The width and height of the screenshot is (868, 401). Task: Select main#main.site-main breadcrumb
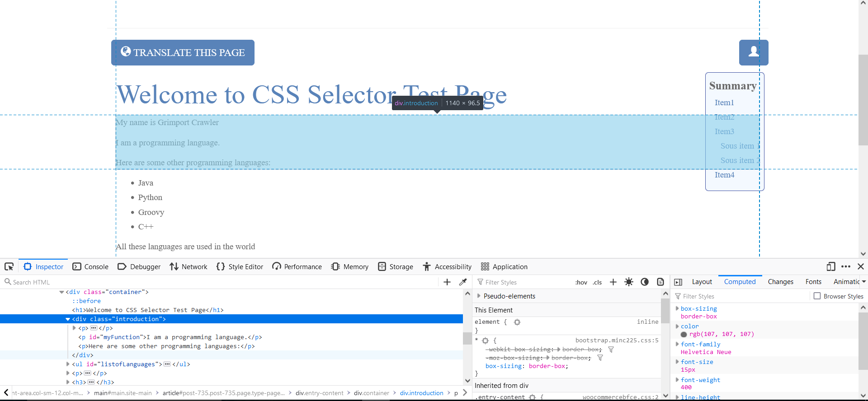[x=123, y=393]
